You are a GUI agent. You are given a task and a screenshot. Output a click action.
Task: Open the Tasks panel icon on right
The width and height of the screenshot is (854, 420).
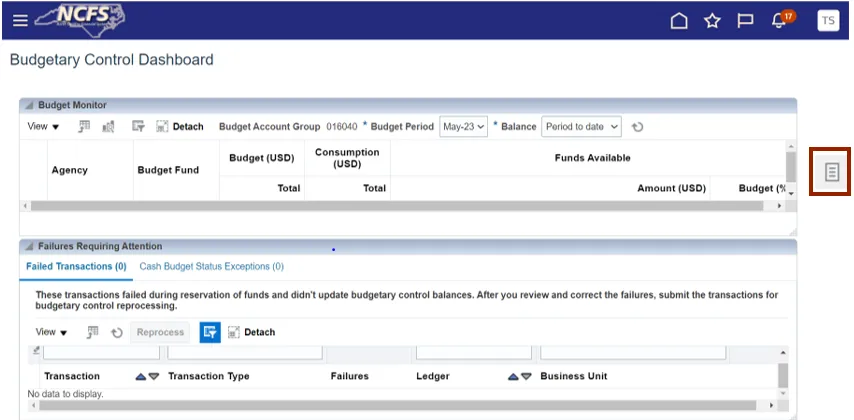click(x=830, y=172)
